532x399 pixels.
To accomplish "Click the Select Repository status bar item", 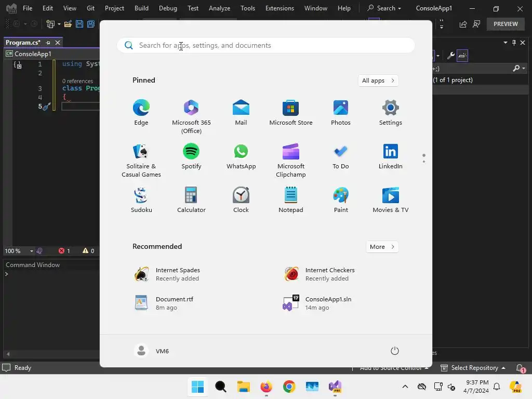I will tap(473, 368).
